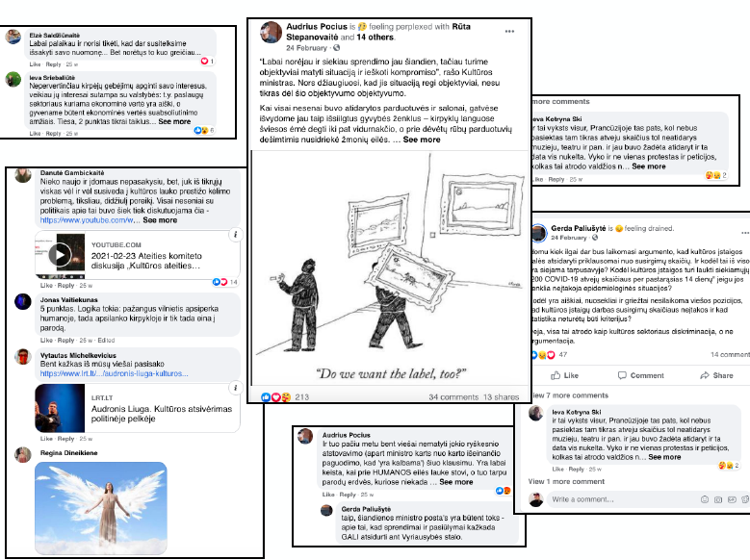Viewport: 750px width, 560px height.
Task: Play the YouTube video thumbnail
Action: (61, 255)
